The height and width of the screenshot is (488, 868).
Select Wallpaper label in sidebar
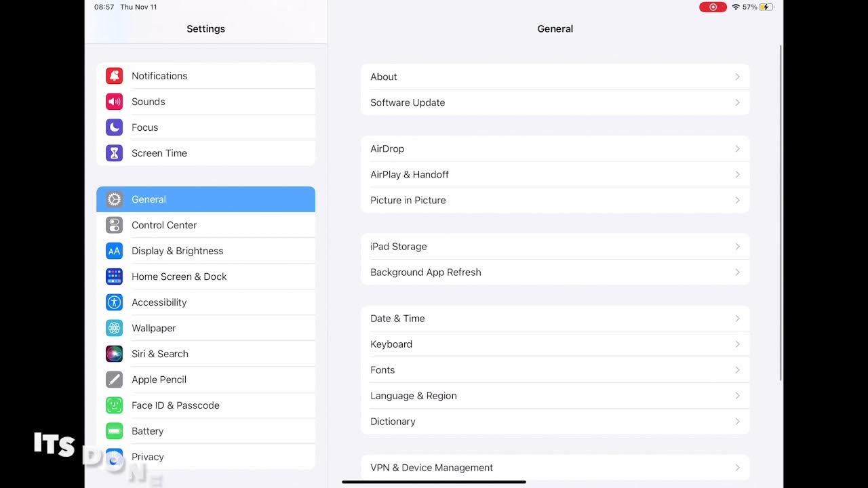click(153, 328)
